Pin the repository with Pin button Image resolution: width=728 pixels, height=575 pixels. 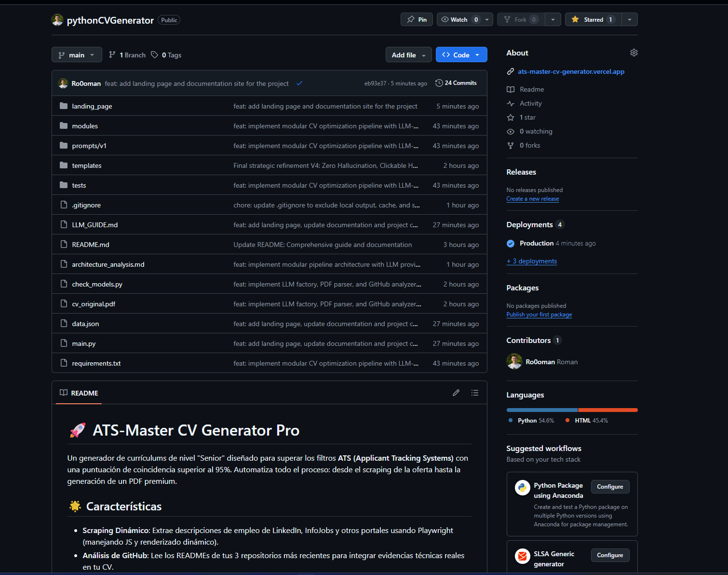[x=417, y=19]
